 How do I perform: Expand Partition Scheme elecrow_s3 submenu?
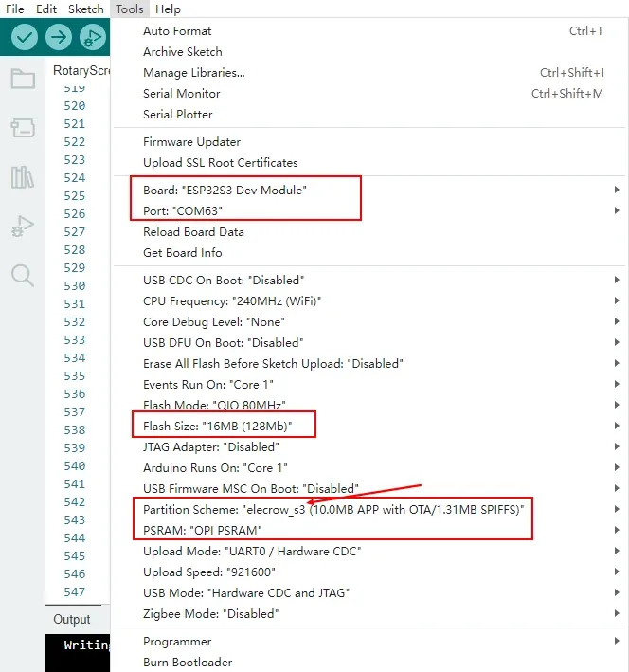point(369,510)
